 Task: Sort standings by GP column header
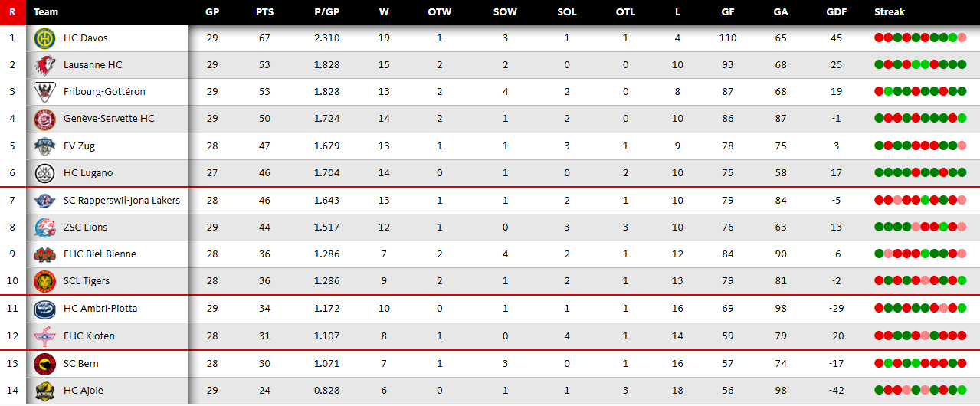(212, 11)
